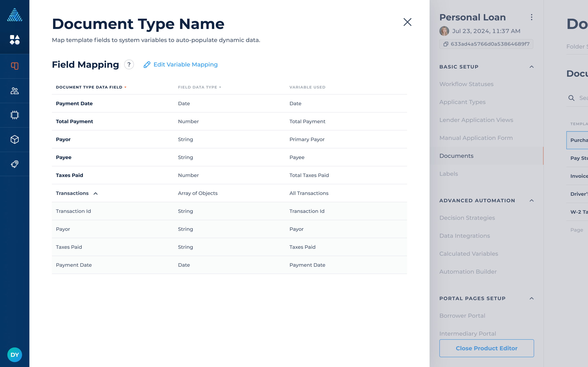Screen dimensions: 588x367
Task: Open the orange book icon in sidebar
Action: pos(14,66)
